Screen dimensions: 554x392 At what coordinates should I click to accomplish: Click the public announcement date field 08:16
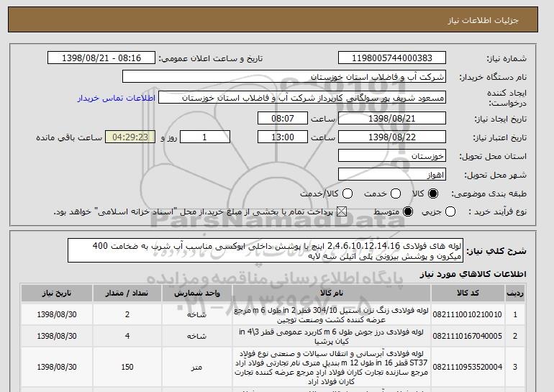click(101, 58)
